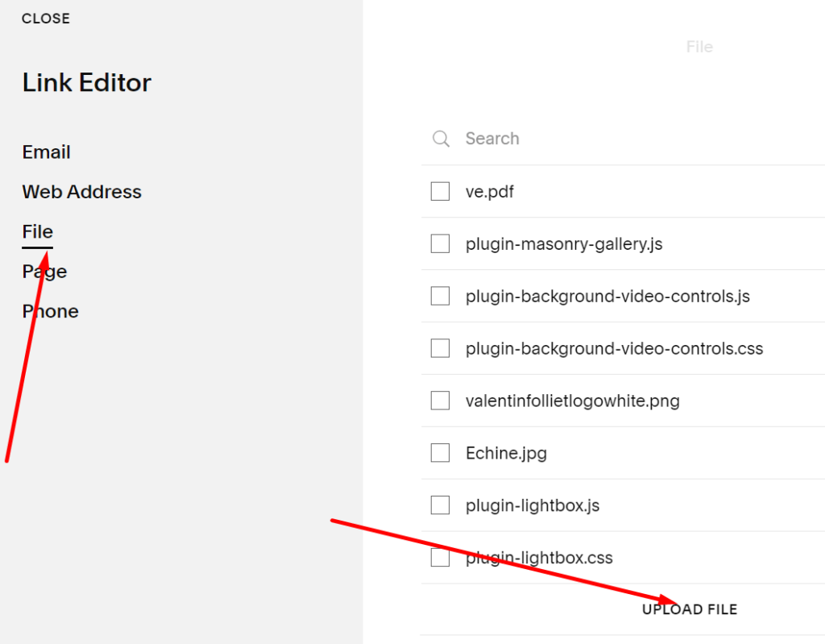Choose the Page link type
Viewport: 825px width, 644px height.
(x=44, y=272)
